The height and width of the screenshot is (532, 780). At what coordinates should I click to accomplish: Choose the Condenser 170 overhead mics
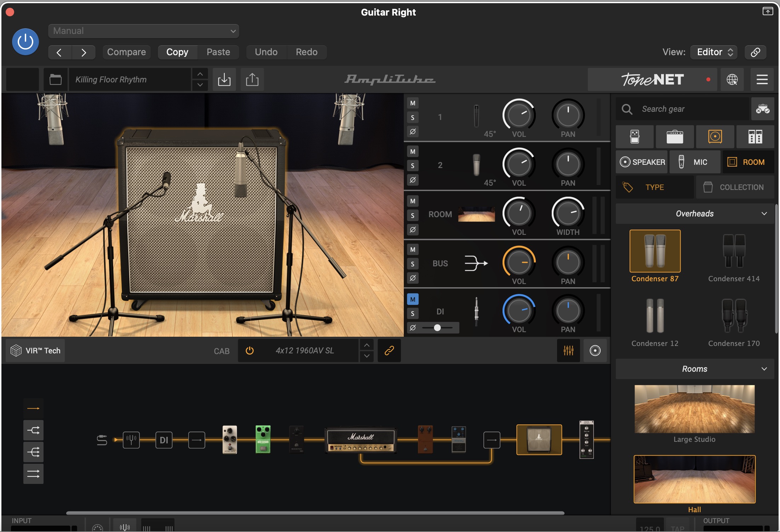coord(734,316)
